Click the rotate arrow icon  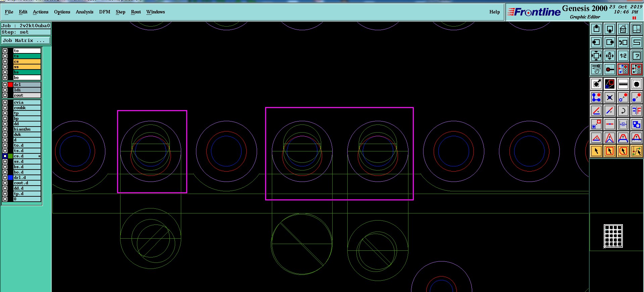click(623, 110)
